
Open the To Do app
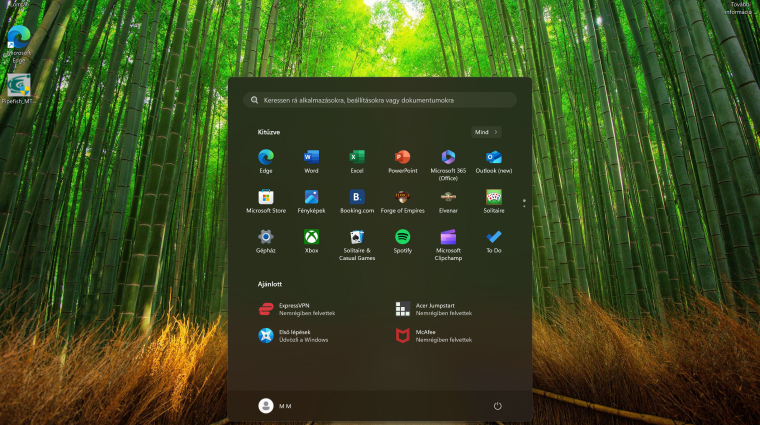tap(493, 241)
